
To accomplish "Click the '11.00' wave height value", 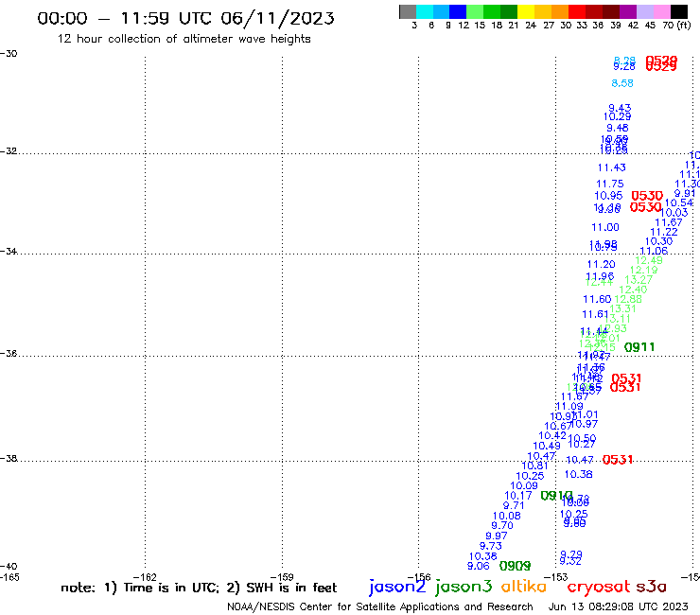I will [x=605, y=227].
